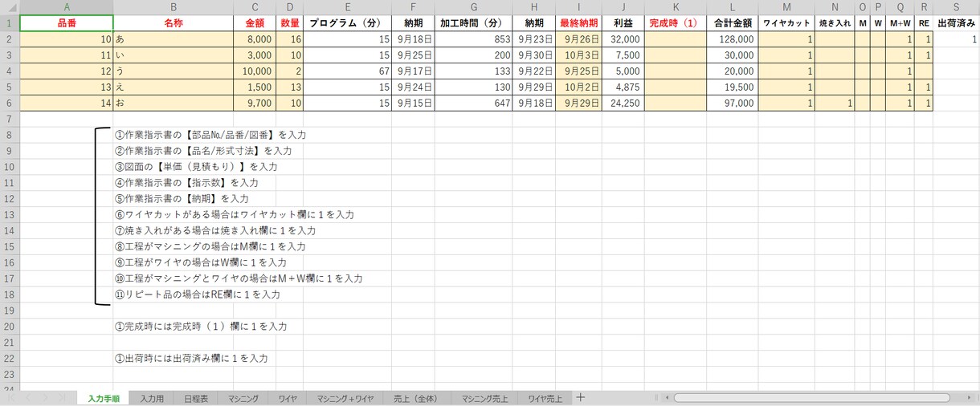Click the note ①完成時には完成時(1)欄に1を入力

coord(201,327)
